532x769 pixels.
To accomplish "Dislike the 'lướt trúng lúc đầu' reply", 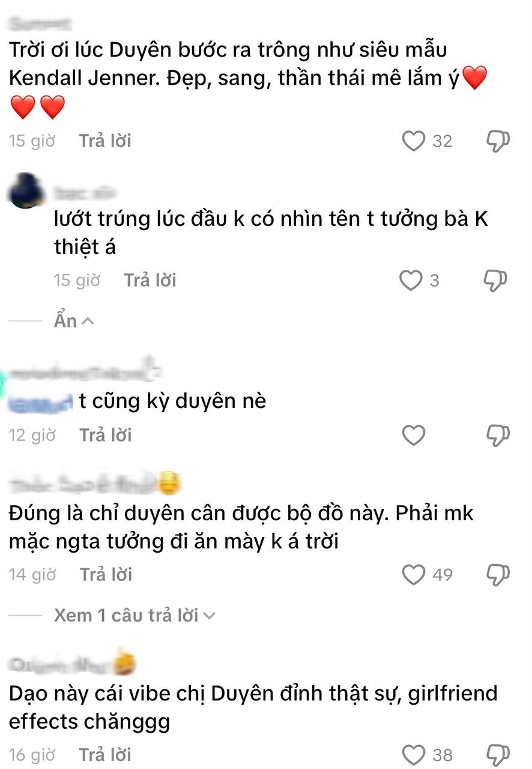I will [496, 281].
